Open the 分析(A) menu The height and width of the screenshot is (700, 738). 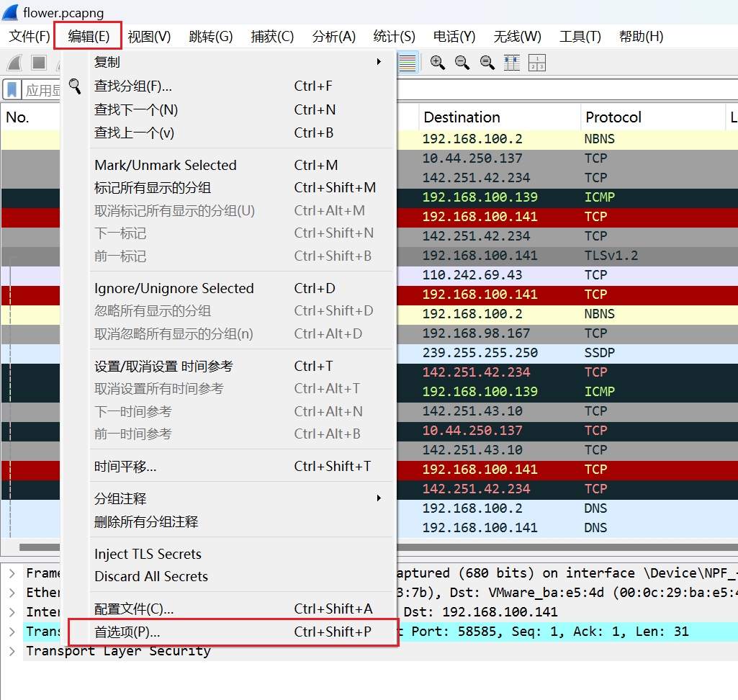pos(333,36)
